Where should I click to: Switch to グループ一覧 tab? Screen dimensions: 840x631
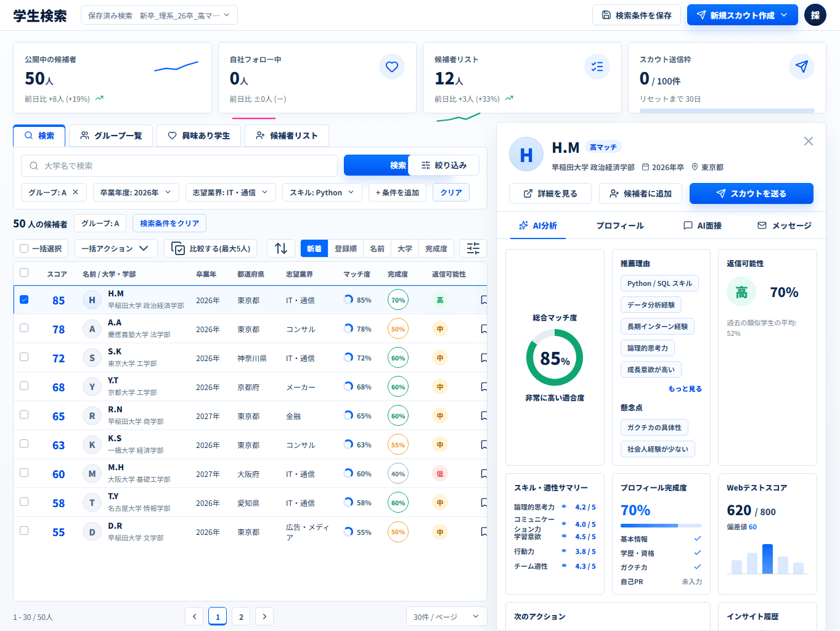coord(112,136)
